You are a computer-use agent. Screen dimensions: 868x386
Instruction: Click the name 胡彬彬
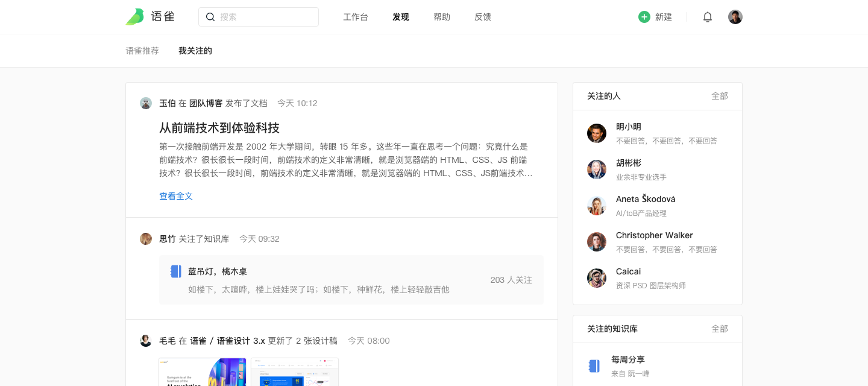point(629,163)
